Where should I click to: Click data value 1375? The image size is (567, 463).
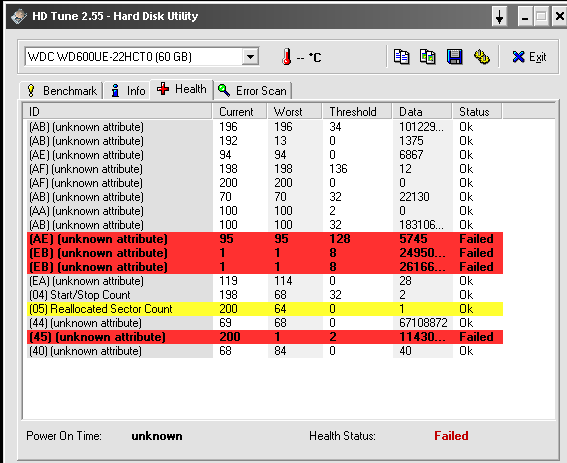click(411, 141)
